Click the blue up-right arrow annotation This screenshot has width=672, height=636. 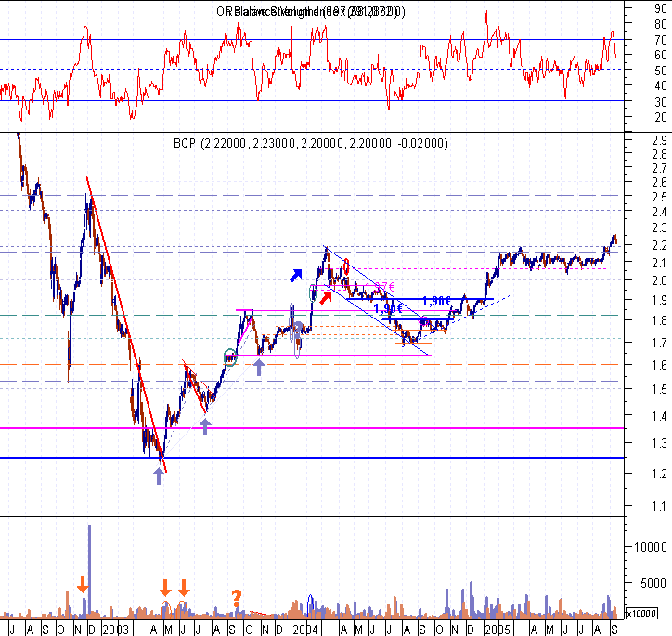click(296, 275)
